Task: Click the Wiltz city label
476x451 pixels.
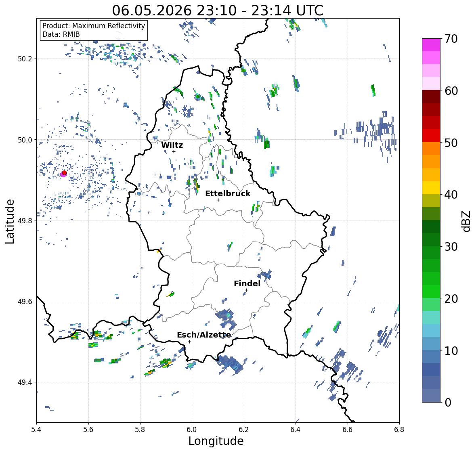Action: (x=172, y=145)
